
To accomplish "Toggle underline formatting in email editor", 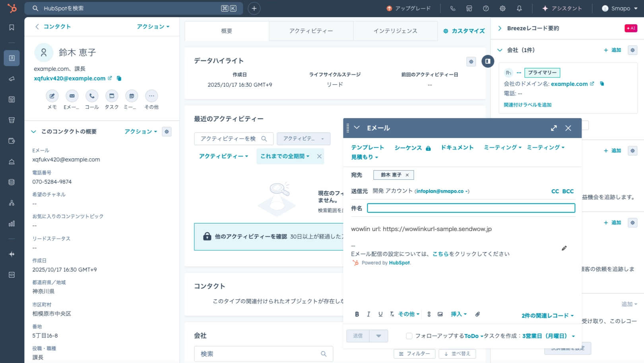I will [x=380, y=314].
